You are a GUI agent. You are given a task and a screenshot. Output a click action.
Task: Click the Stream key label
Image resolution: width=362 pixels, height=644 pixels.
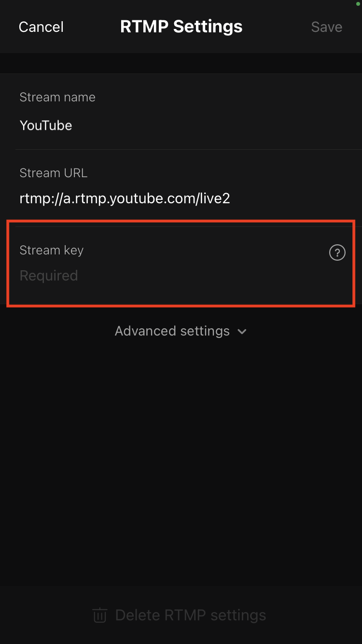tap(52, 251)
